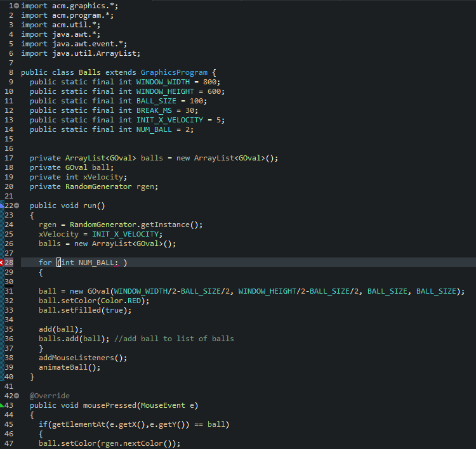The width and height of the screenshot is (476, 449).
Task: Click 'INIT_X_VELOCITY' in the line 25 assignment
Action: (x=125, y=234)
